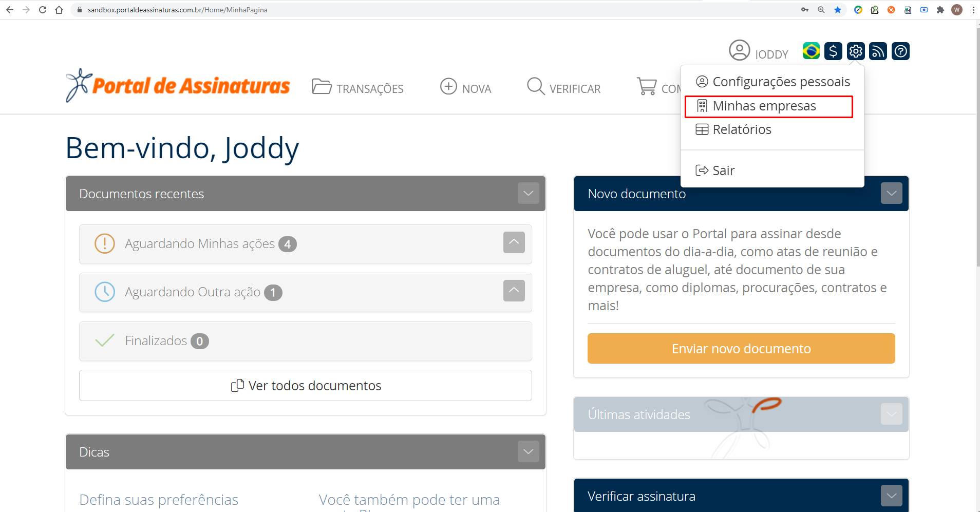Viewport: 980px width, 512px height.
Task: Click the question mark help icon
Action: pos(900,51)
